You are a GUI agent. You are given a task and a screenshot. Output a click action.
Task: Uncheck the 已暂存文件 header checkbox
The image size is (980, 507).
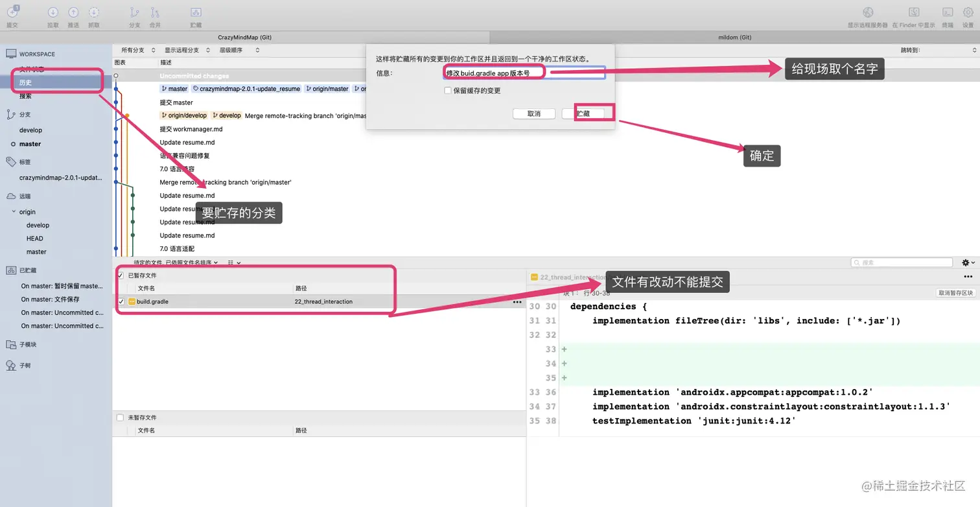coord(120,276)
